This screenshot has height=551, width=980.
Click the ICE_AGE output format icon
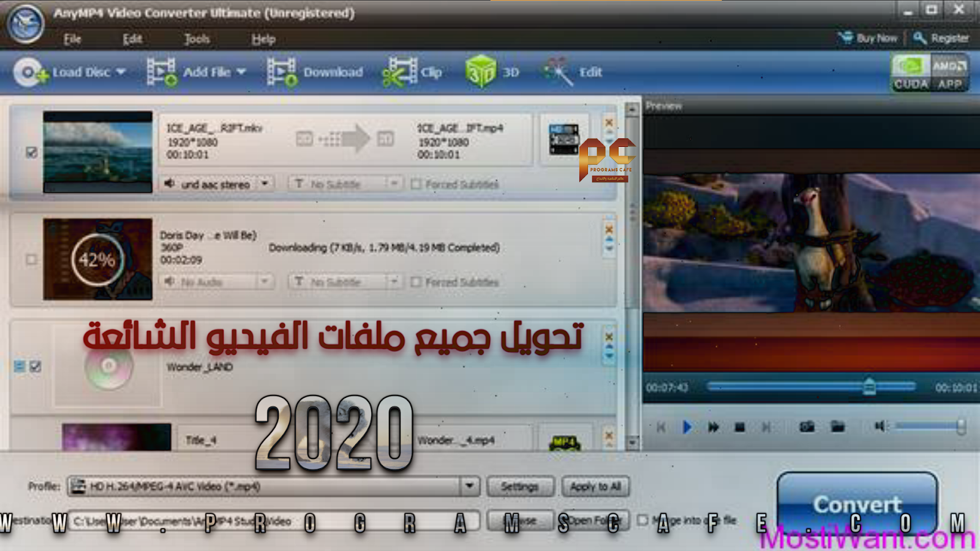(563, 140)
